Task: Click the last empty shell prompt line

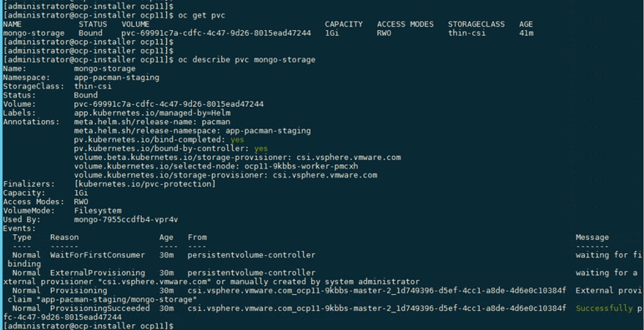Action: (x=88, y=326)
